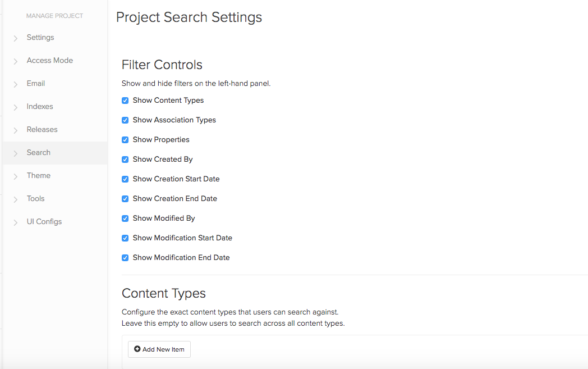The width and height of the screenshot is (588, 369).
Task: Disable Show Properties filter
Action: tap(125, 140)
